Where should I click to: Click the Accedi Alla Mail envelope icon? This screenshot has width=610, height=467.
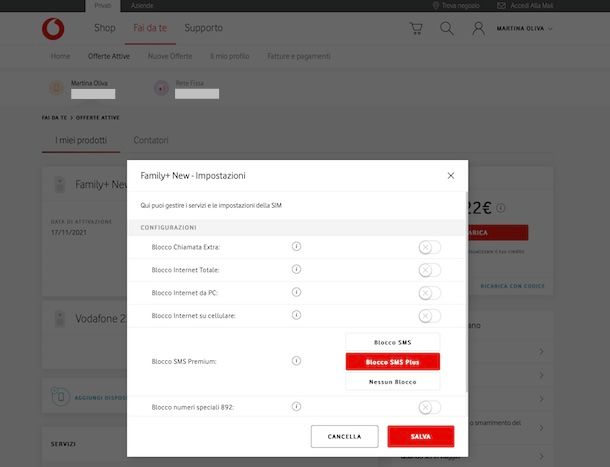pos(501,5)
